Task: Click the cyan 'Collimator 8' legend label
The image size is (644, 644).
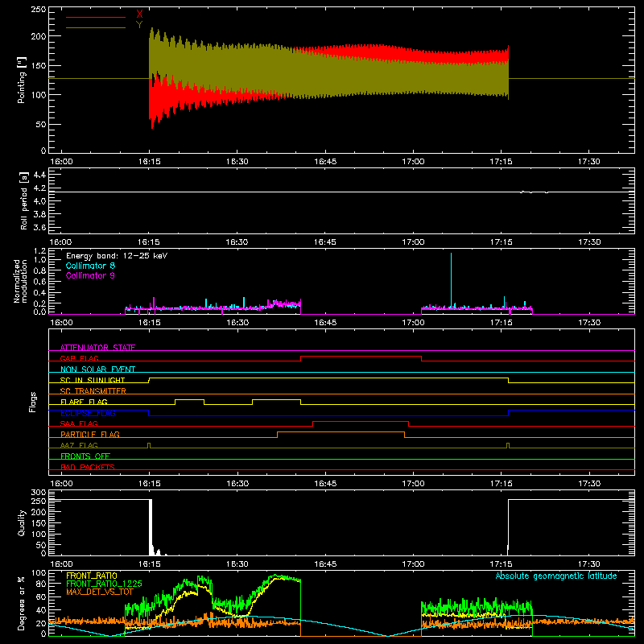Action: 90,266
